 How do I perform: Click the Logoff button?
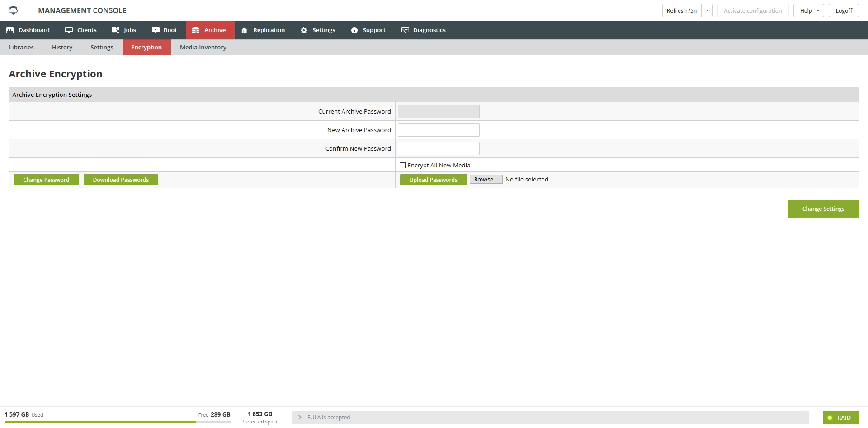844,10
